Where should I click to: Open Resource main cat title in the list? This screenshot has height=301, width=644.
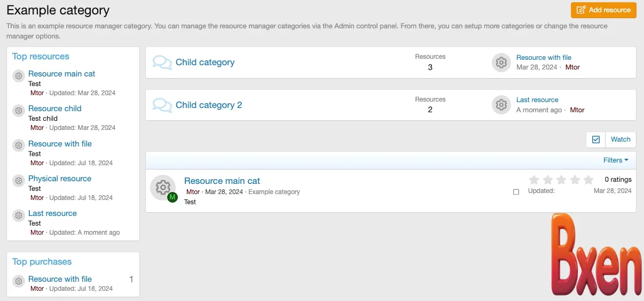pos(222,181)
